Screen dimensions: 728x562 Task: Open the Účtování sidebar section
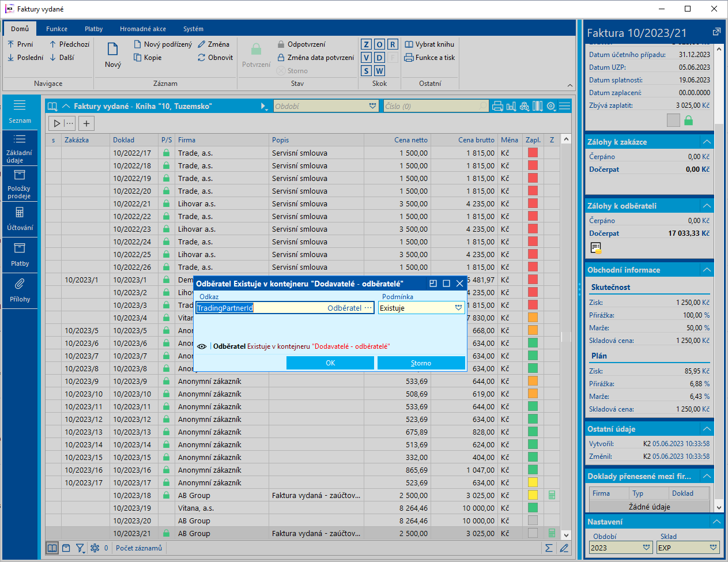pyautogui.click(x=20, y=219)
